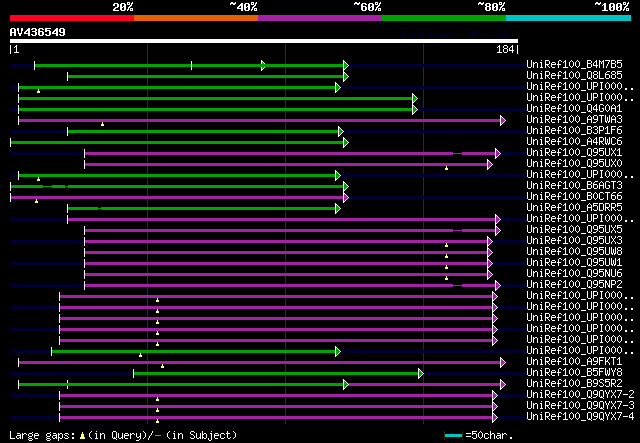Select the purple ~60% identity legend segment
The height and width of the screenshot is (443, 640).
(x=320, y=18)
